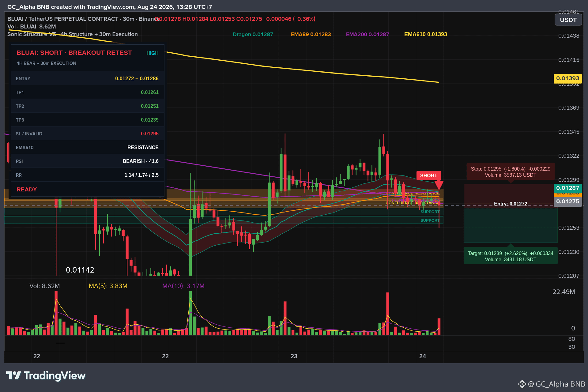Click the 0.01345 price axis label
This screenshot has height=392, width=588.
[569, 132]
